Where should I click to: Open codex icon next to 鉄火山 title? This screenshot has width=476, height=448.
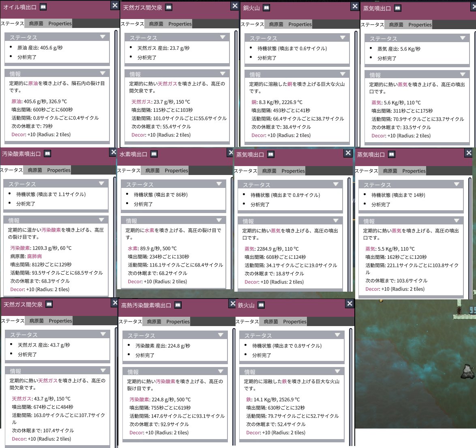point(261,305)
